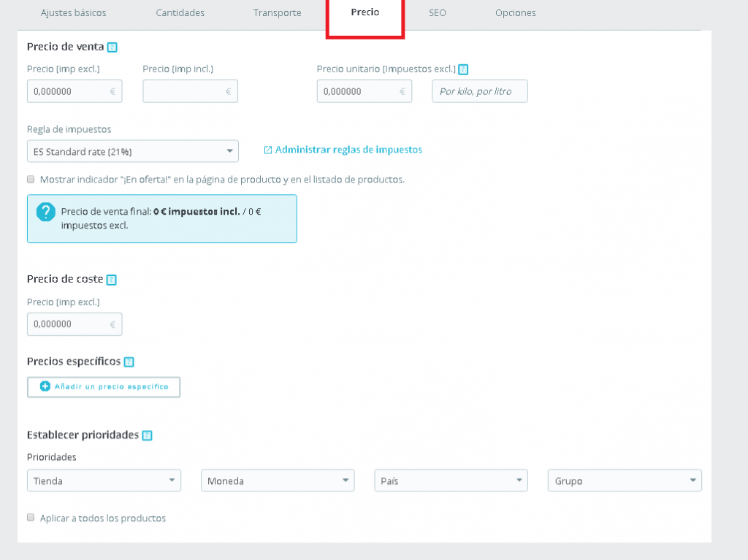Click external link icon before Administrar reglas
This screenshot has width=748, height=560.
(267, 150)
